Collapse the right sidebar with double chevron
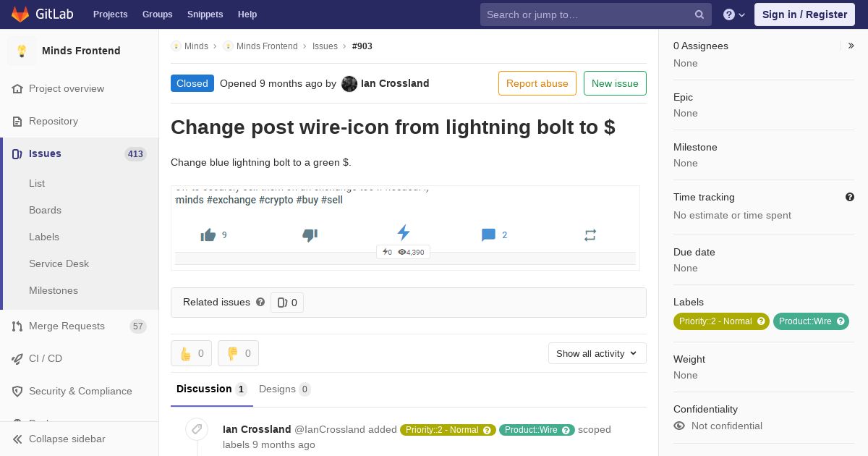This screenshot has height=456, width=868. [851, 46]
